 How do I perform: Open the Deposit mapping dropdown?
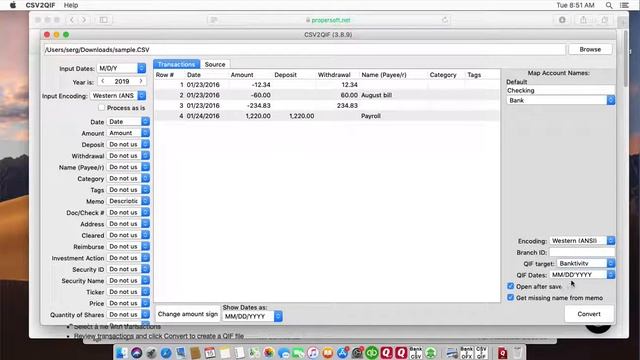(x=128, y=144)
